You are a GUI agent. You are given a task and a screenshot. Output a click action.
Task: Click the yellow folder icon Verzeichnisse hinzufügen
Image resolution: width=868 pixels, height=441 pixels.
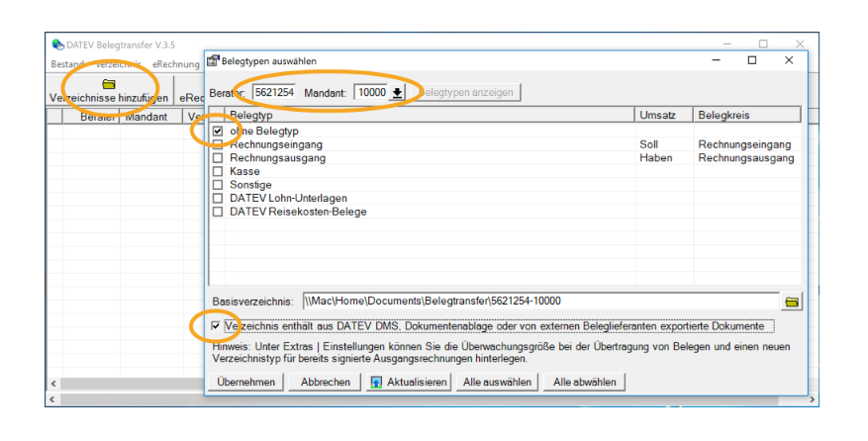click(109, 84)
